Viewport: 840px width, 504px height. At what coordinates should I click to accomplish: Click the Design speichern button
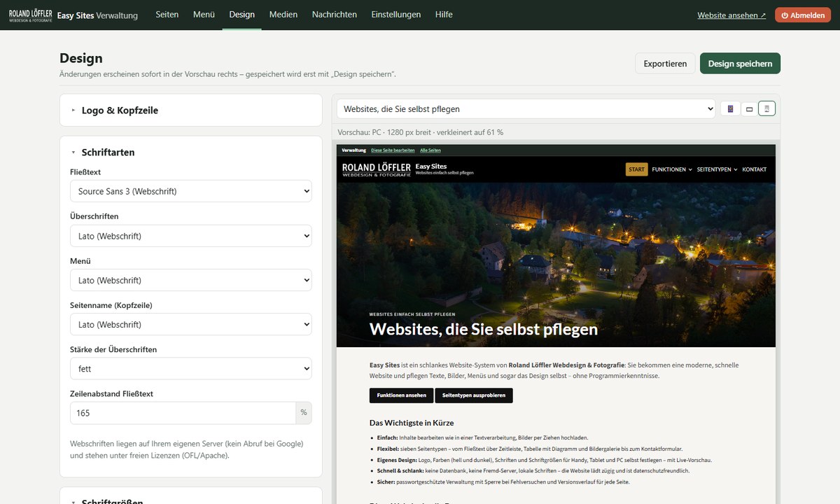740,63
